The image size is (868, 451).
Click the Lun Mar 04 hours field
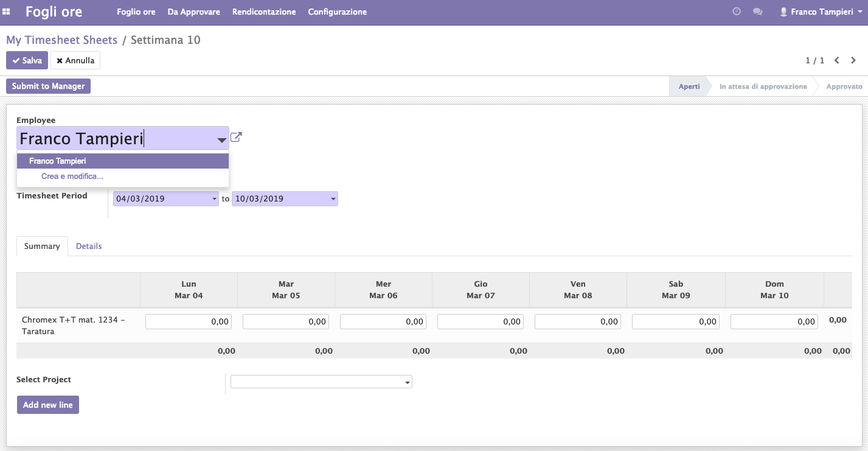[189, 322]
